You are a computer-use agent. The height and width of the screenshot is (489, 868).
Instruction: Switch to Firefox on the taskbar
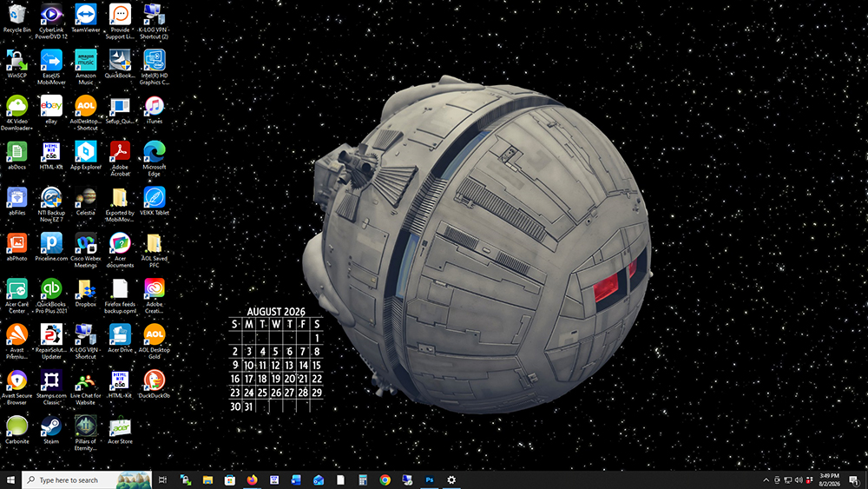pos(252,480)
